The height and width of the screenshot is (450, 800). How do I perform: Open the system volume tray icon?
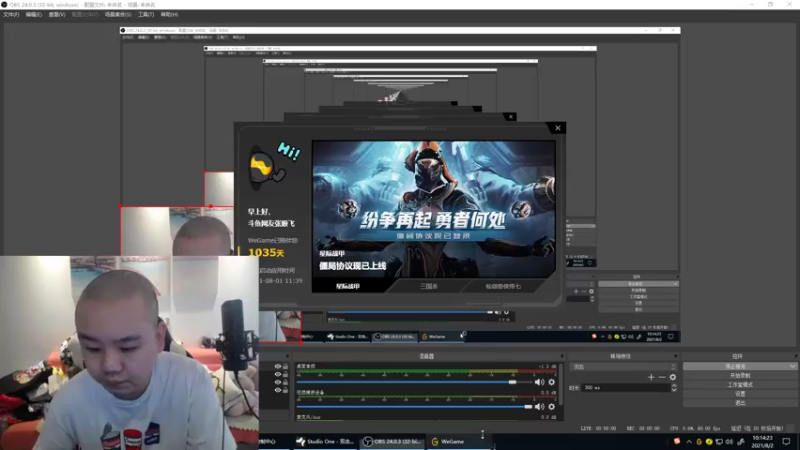tap(729, 442)
